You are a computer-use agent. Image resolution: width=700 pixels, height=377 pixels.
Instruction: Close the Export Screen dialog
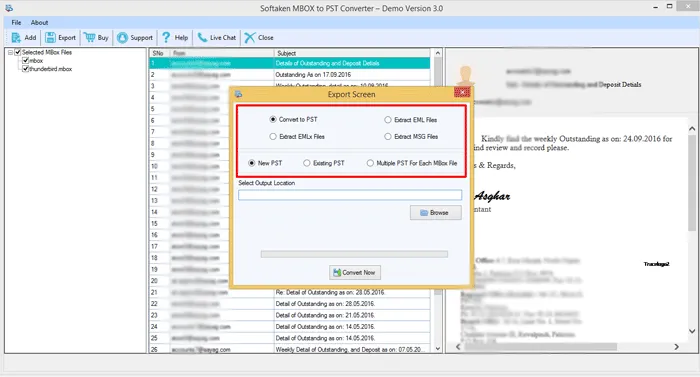462,92
